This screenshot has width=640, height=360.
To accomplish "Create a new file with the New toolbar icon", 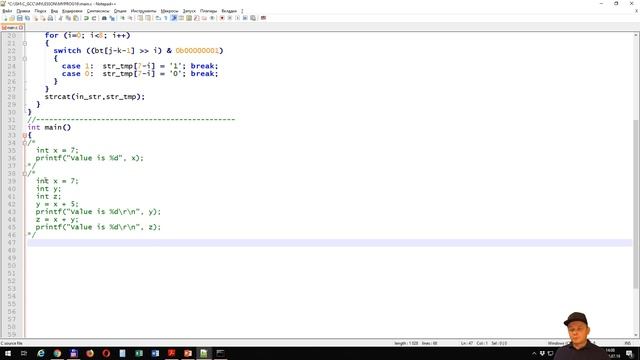I will point(5,18).
